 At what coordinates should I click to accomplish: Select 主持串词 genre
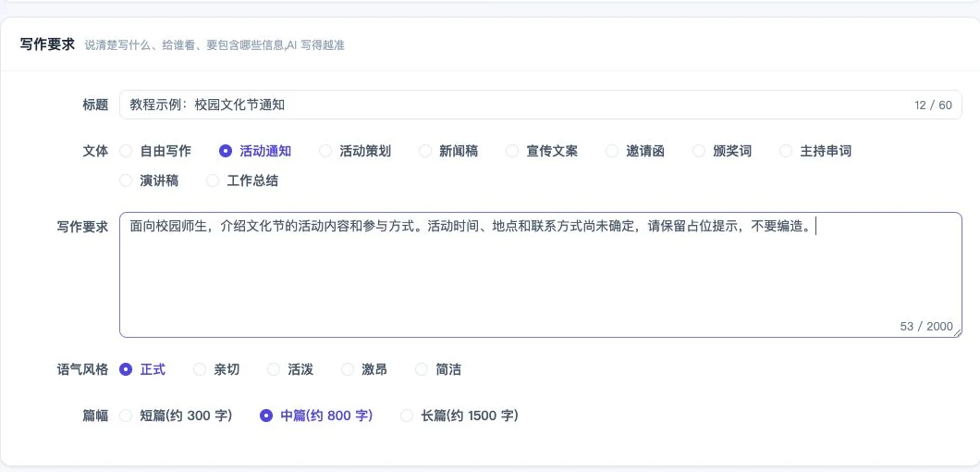[815, 151]
